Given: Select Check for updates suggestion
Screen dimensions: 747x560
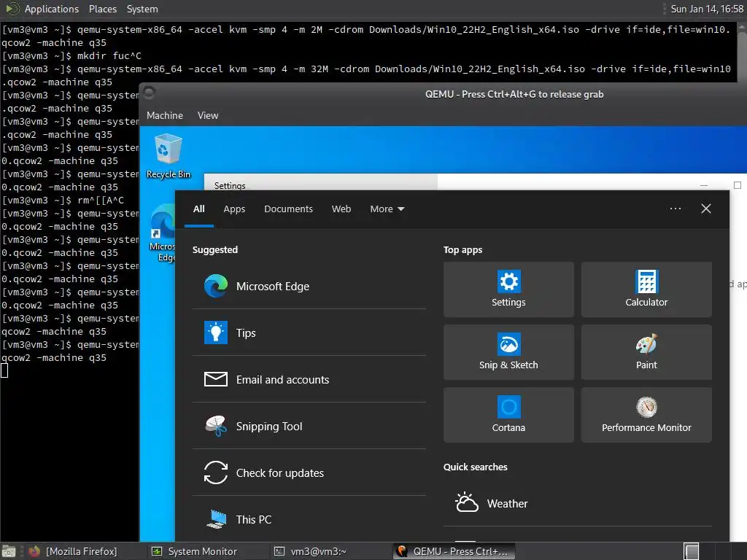Looking at the screenshot, I should click(x=309, y=472).
